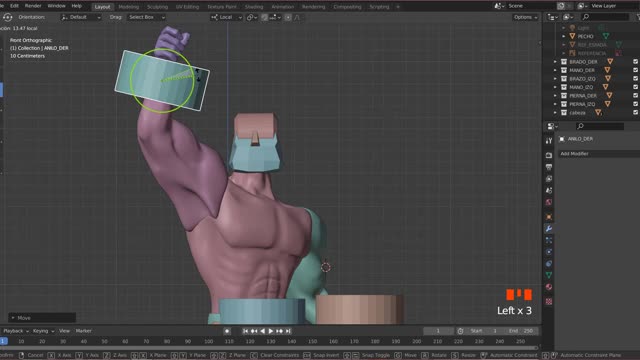Viewport: 640px width, 360px height.
Task: Click the new scene button next to the Scene field
Action: [x=561, y=6]
